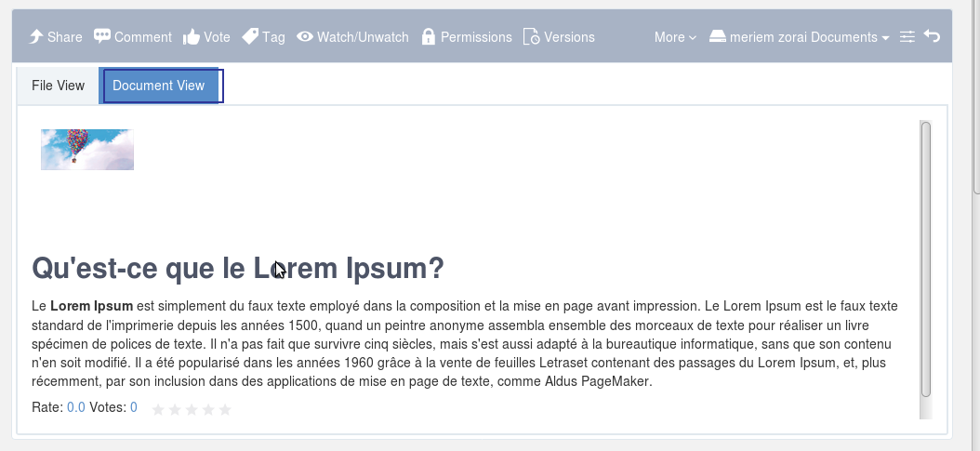Open Comment speech bubble icon
The width and height of the screenshot is (980, 451).
(x=102, y=36)
